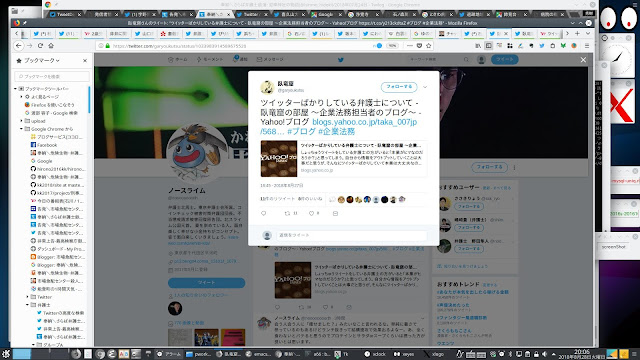Click the reply tweet input field

point(352,235)
